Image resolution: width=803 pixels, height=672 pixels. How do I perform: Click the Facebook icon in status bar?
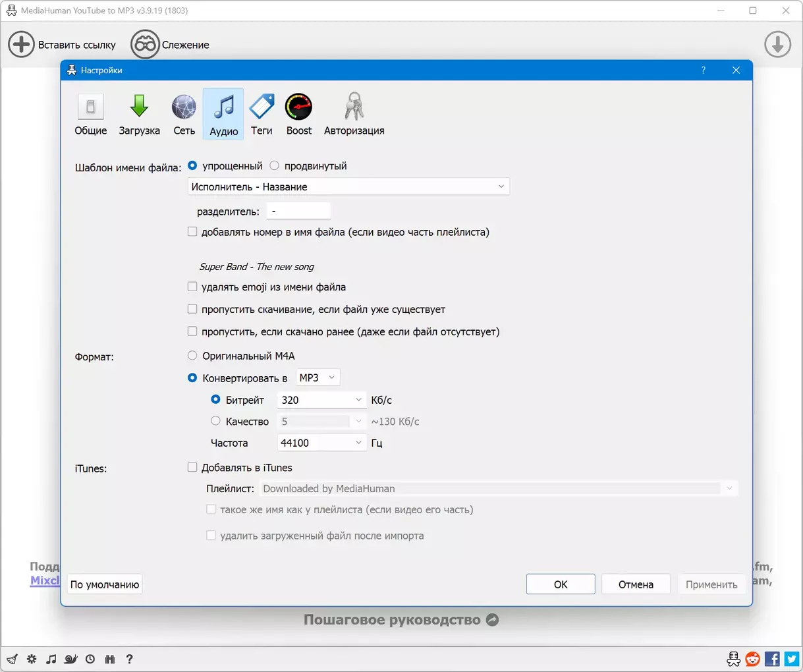coord(772,659)
